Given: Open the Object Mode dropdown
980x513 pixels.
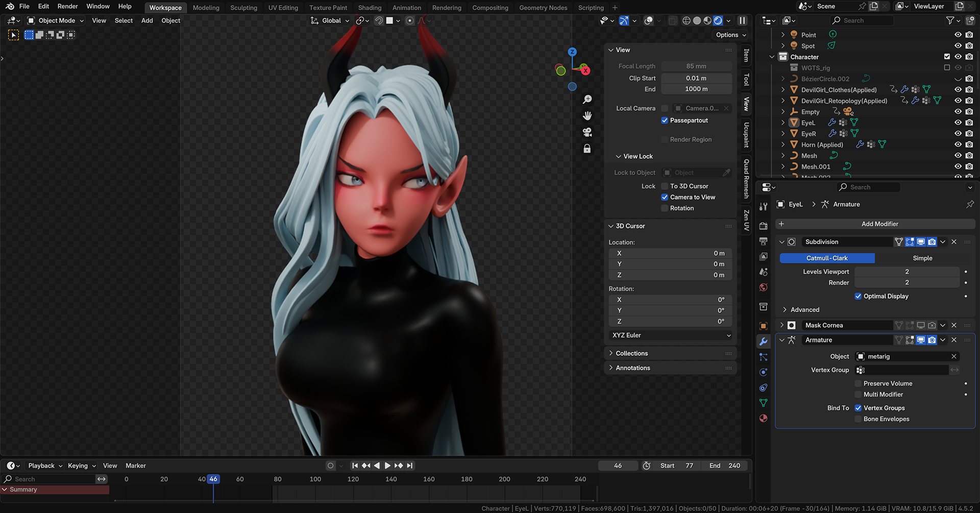Looking at the screenshot, I should 56,20.
